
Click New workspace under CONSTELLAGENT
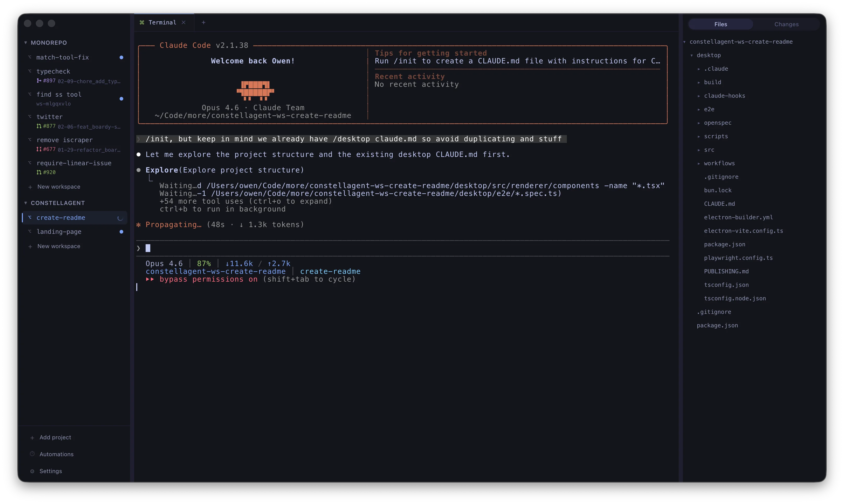[59, 246]
